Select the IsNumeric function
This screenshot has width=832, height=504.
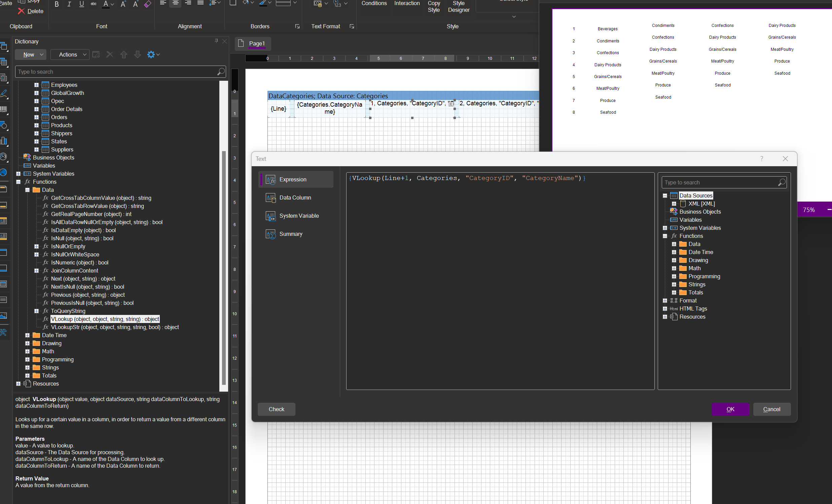pyautogui.click(x=79, y=262)
